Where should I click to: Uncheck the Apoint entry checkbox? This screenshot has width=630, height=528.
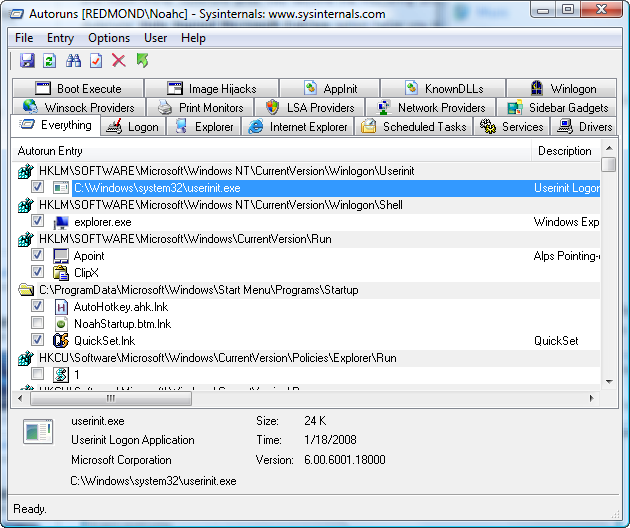pyautogui.click(x=37, y=255)
